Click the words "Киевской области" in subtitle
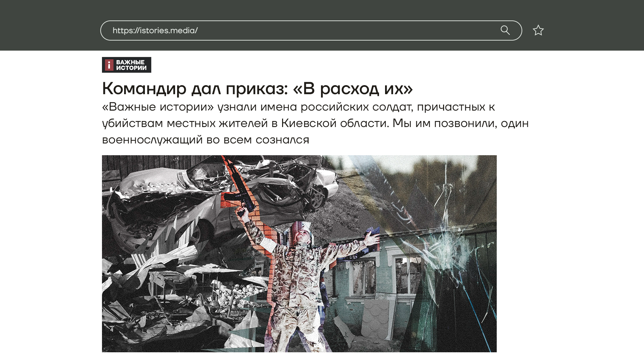644x362 pixels. (334, 123)
